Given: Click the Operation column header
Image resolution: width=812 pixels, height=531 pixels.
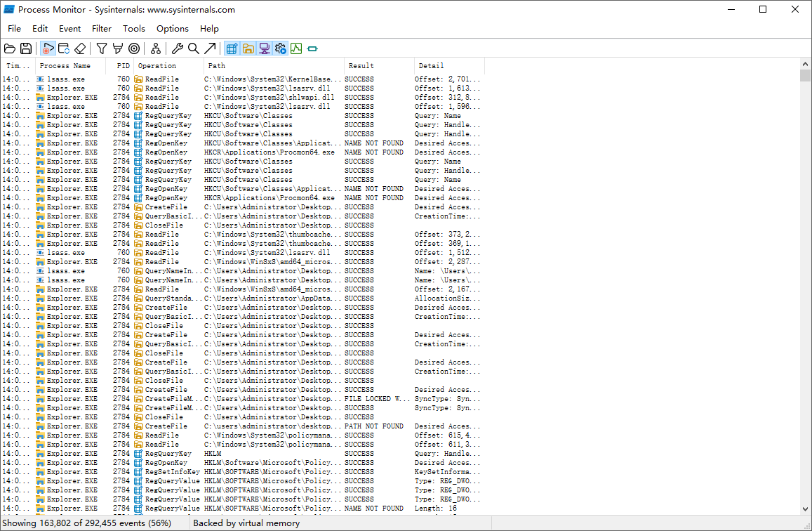Looking at the screenshot, I should click(169, 66).
